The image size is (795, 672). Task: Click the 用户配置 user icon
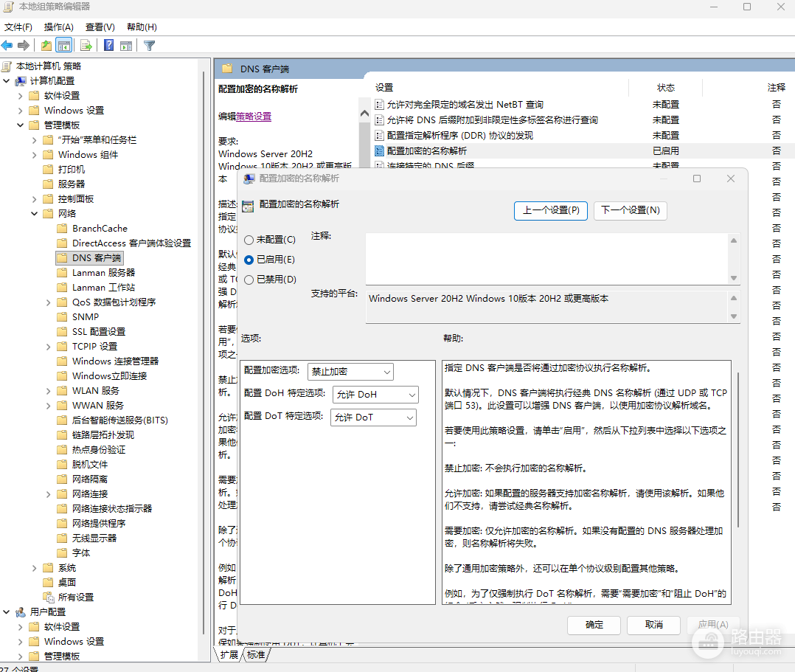tap(21, 612)
